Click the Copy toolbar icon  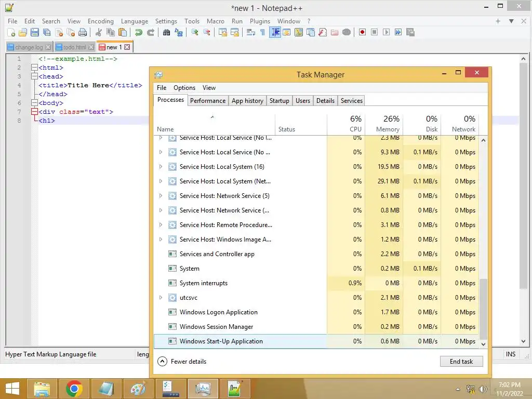point(111,32)
